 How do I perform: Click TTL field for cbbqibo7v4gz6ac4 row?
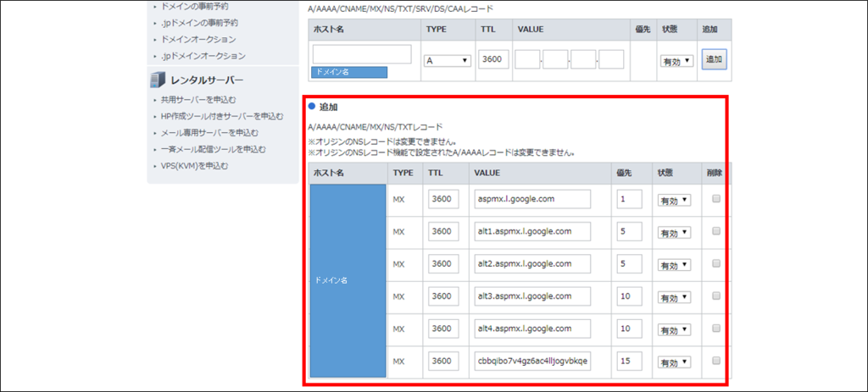[x=443, y=361]
